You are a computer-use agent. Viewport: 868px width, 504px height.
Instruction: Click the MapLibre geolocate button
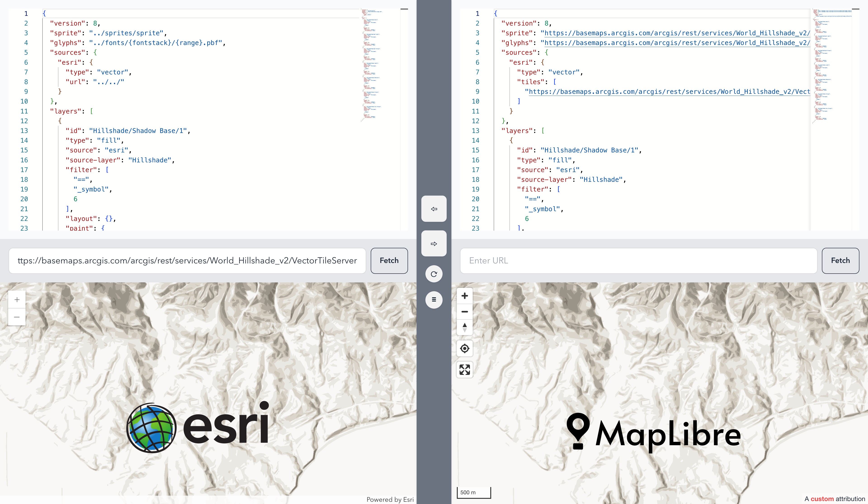click(464, 349)
